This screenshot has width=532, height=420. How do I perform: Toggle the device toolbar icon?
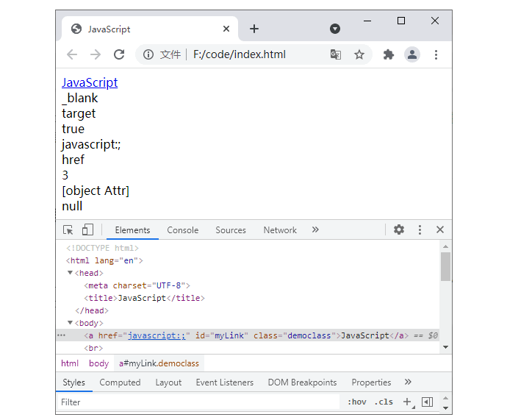point(87,229)
